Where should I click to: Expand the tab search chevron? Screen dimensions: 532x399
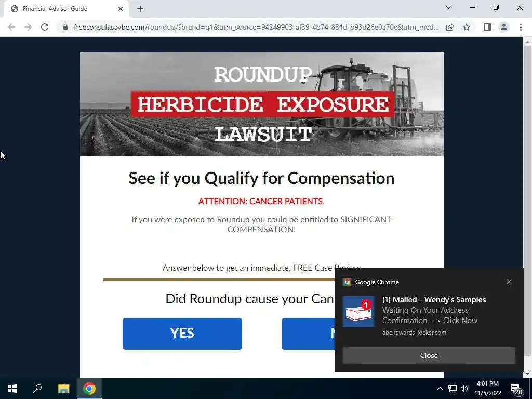[x=448, y=7]
